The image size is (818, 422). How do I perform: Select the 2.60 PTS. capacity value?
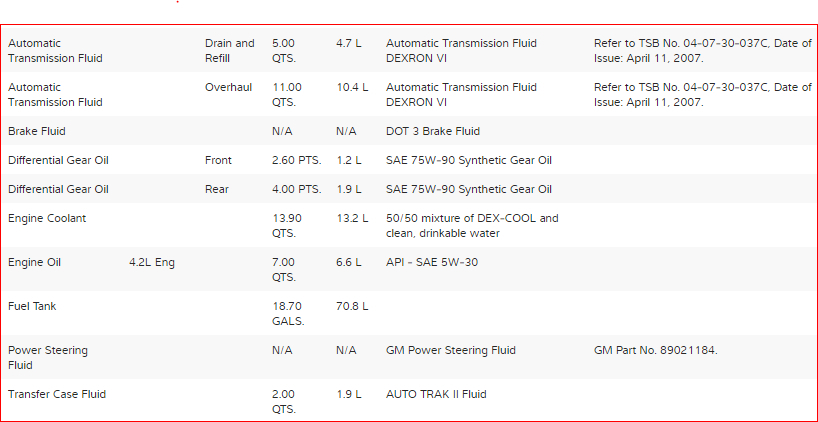pos(296,160)
